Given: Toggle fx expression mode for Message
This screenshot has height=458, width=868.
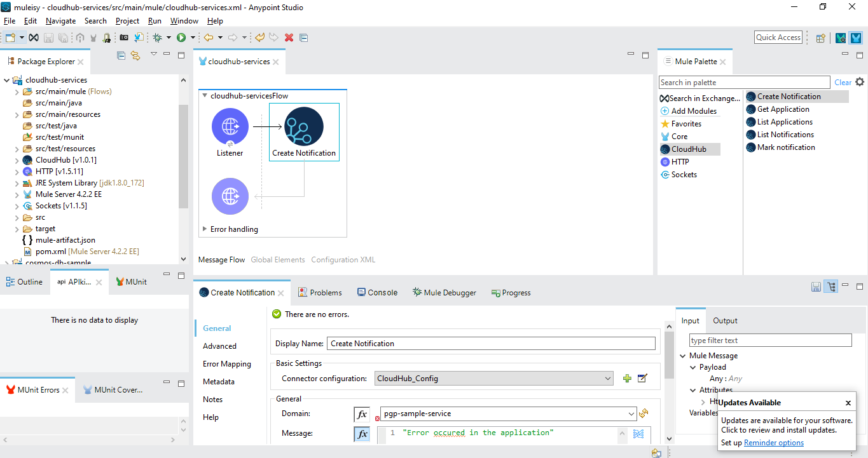Looking at the screenshot, I should (362, 434).
